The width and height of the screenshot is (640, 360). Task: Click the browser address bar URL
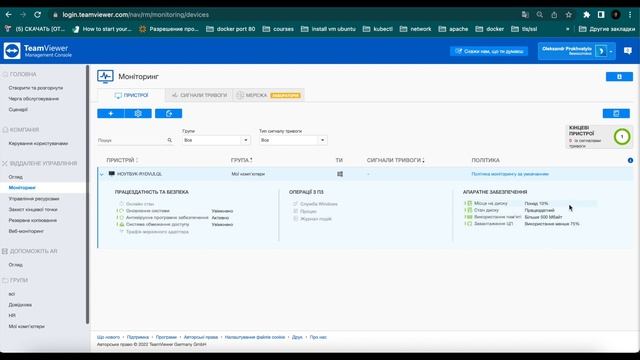136,15
